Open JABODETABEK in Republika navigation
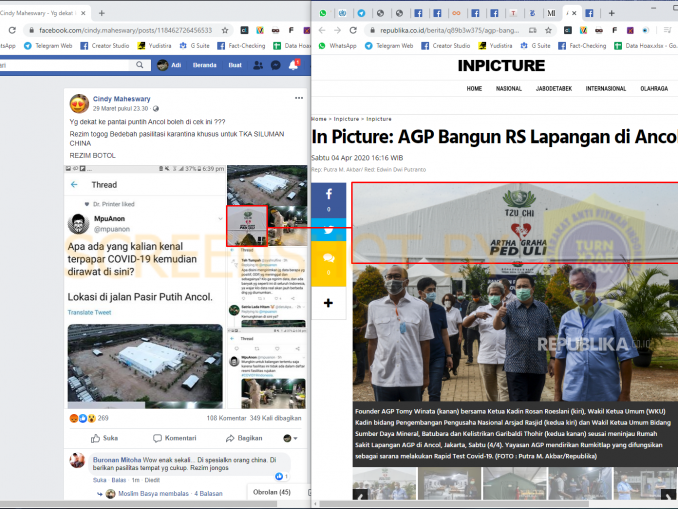The image size is (678, 509). [x=554, y=89]
